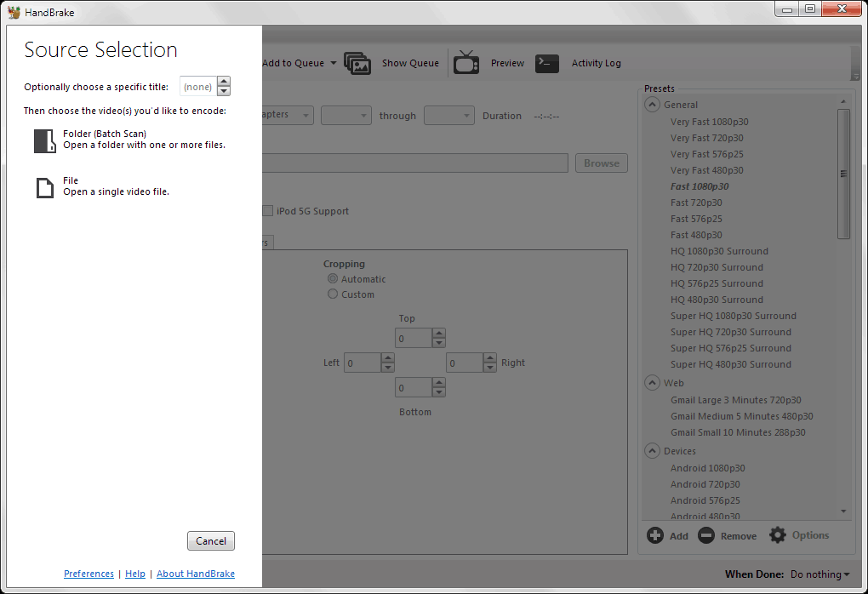
Task: Choose the HQ 720p30 Surround preset
Action: click(718, 267)
